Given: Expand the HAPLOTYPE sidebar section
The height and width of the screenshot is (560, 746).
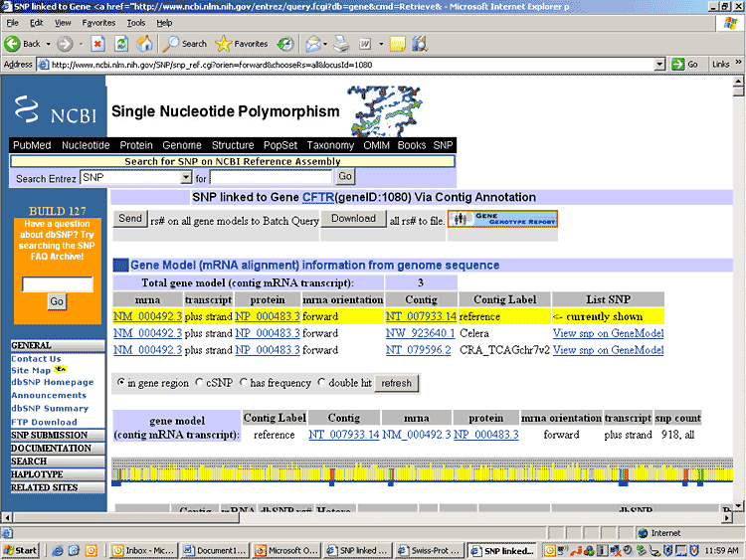Looking at the screenshot, I should tap(58, 474).
